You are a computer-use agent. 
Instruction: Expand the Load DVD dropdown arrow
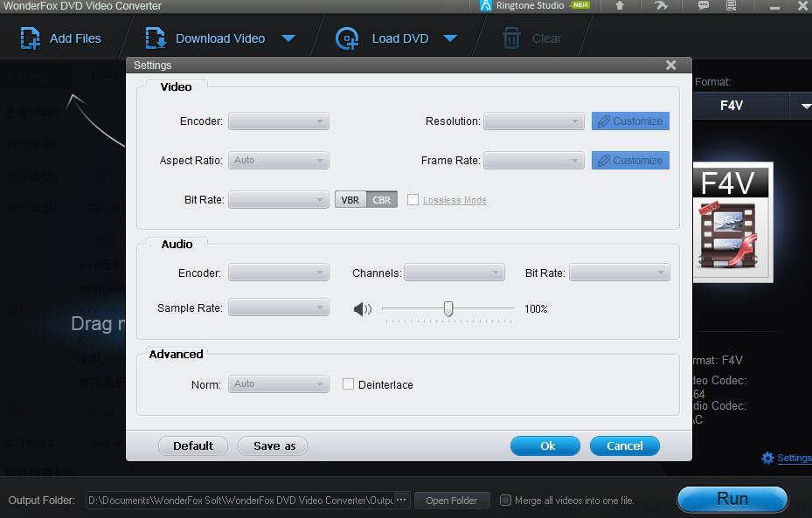[x=450, y=38]
